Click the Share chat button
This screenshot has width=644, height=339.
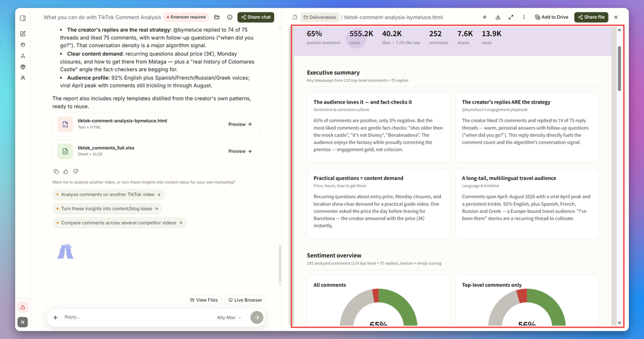coord(255,17)
